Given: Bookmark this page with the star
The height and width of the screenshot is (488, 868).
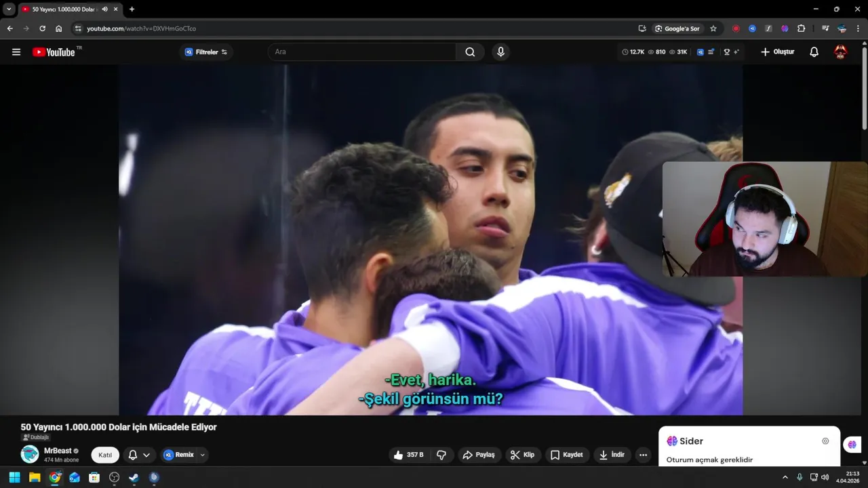Looking at the screenshot, I should tap(713, 28).
